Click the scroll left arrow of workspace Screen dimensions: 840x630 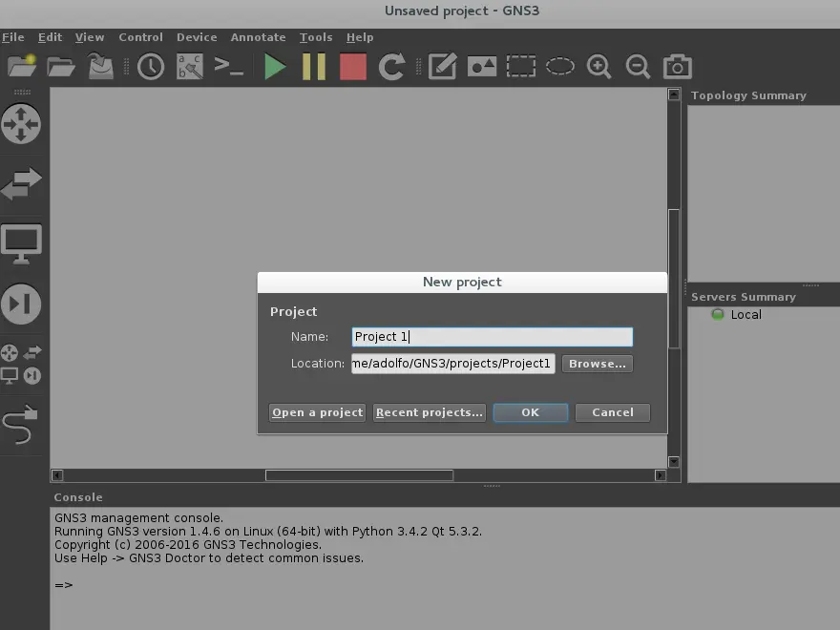(57, 475)
